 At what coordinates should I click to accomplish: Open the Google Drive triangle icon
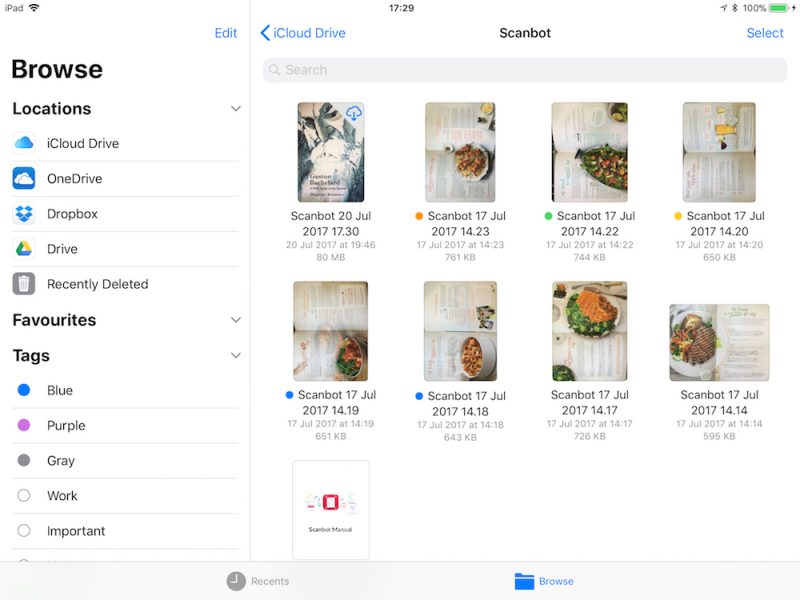[x=24, y=248]
